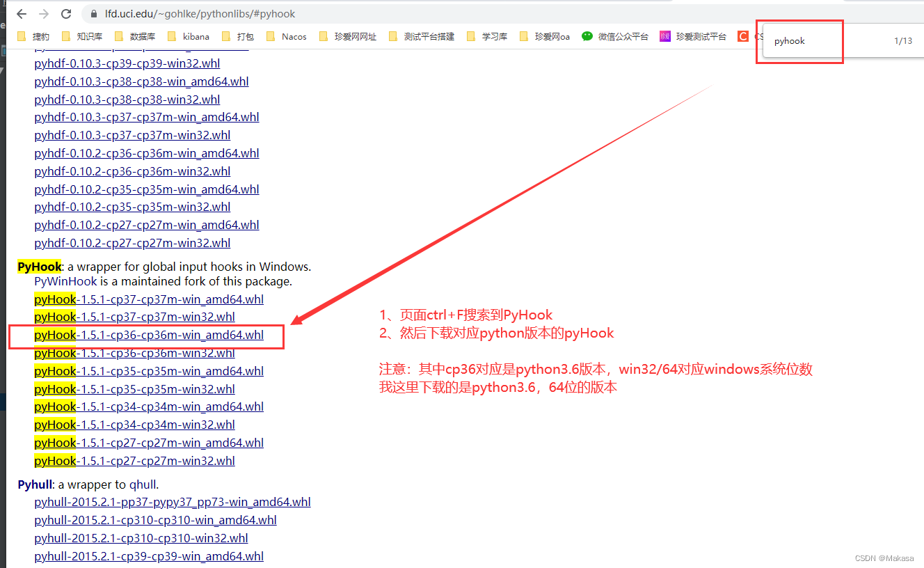View site info via the lock icon
This screenshot has height=568, width=924.
click(94, 14)
